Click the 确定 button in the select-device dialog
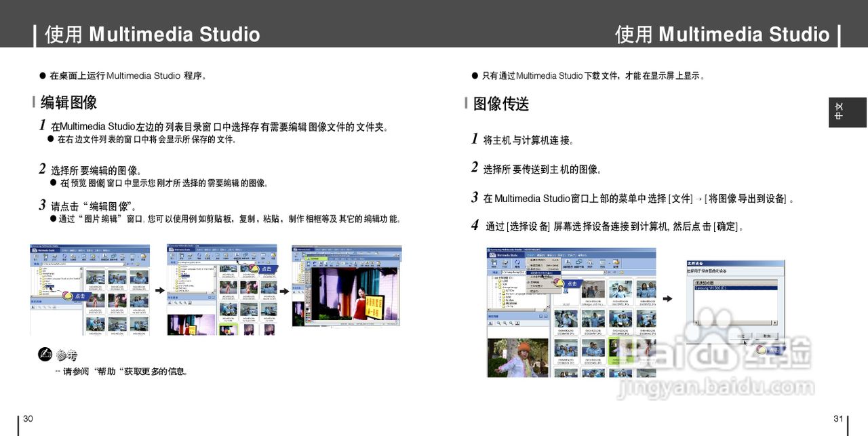 point(742,336)
